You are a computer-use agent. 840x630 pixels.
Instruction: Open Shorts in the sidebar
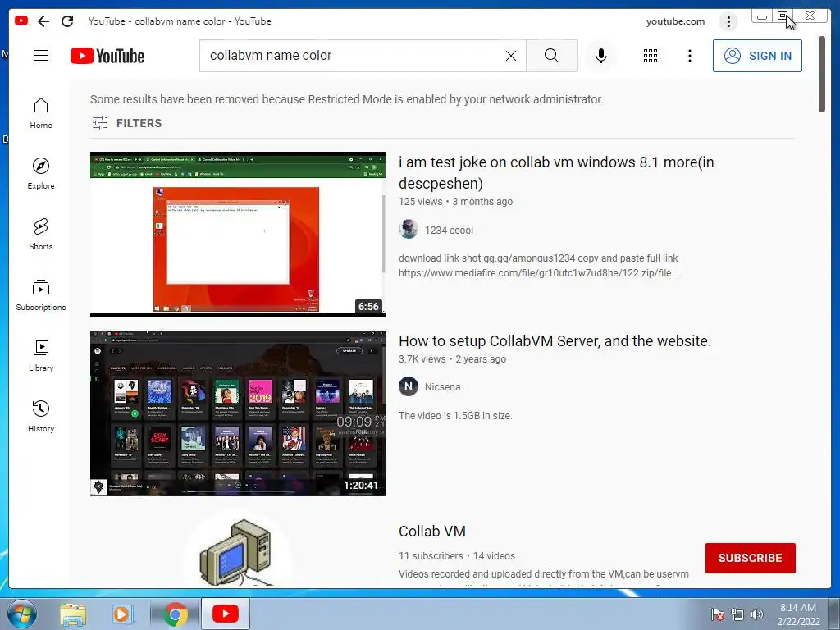[x=41, y=234]
